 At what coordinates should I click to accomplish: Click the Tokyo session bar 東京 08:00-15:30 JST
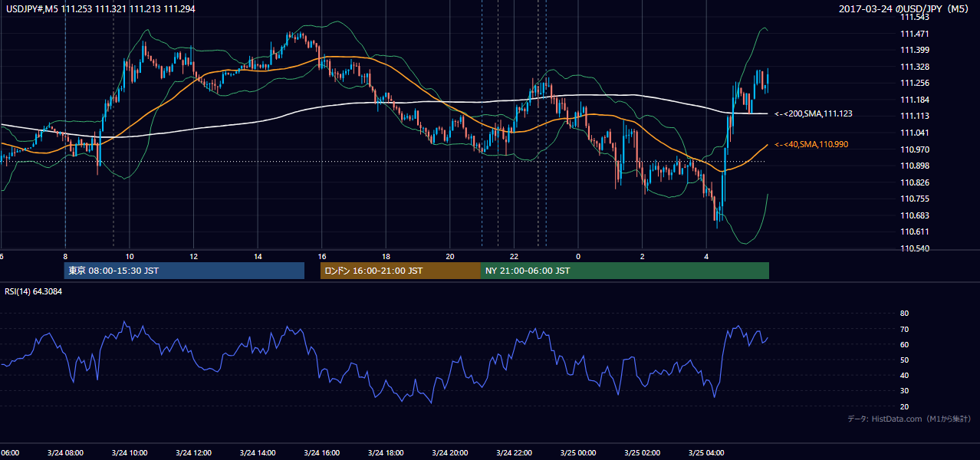[x=184, y=271]
